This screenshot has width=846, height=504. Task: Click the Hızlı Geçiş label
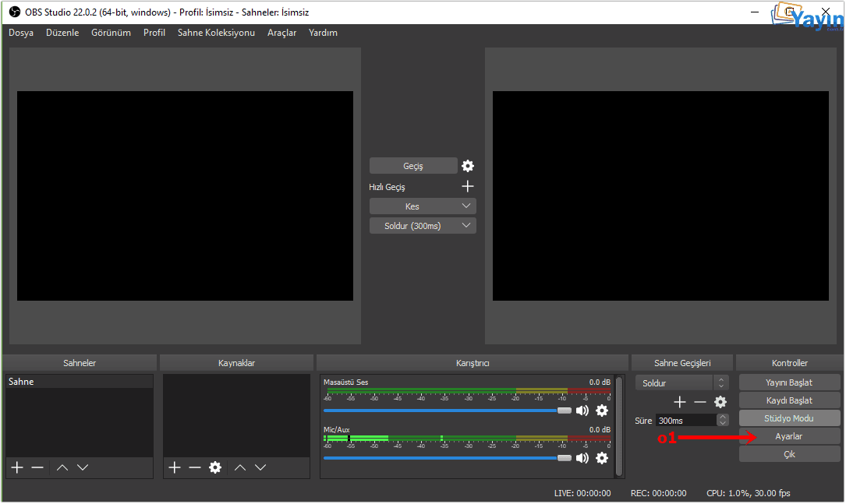387,187
